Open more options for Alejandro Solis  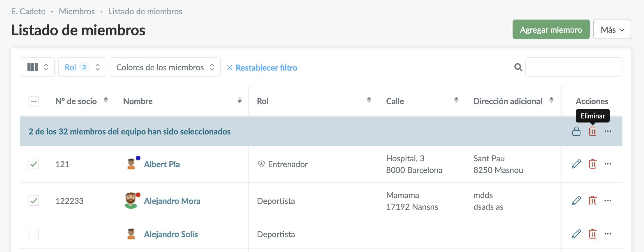pyautogui.click(x=608, y=234)
